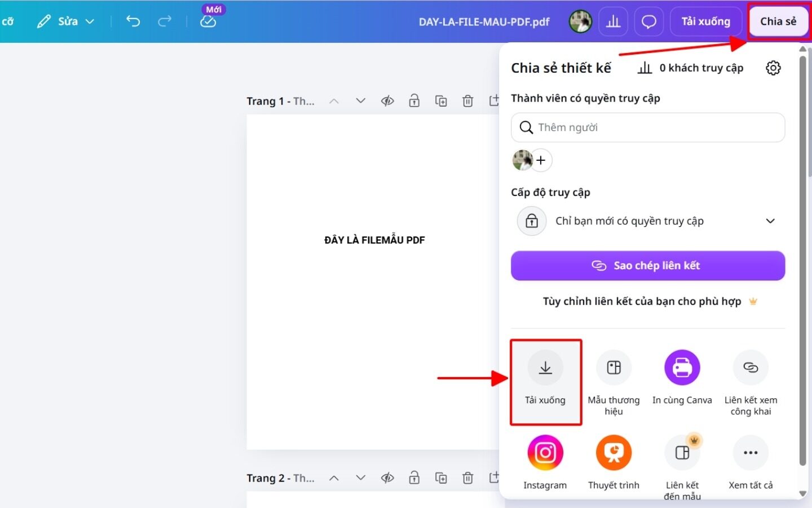Toggle hide page for Trang 1
Screen dimensions: 812x508
click(387, 101)
